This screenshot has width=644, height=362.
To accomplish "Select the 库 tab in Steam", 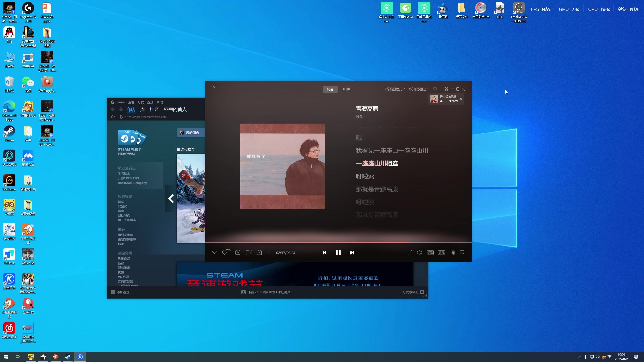I will coord(143,109).
